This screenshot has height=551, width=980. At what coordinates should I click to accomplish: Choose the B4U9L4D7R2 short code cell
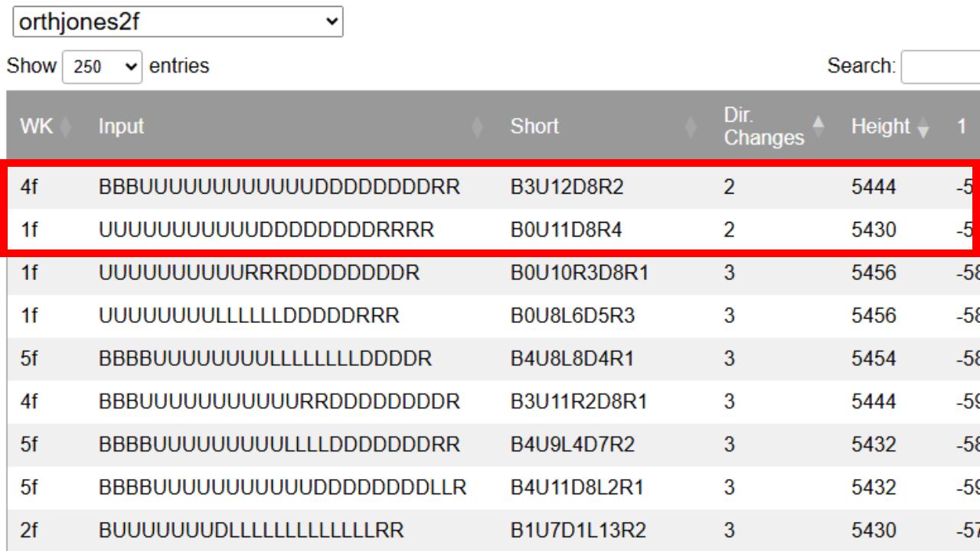point(572,444)
